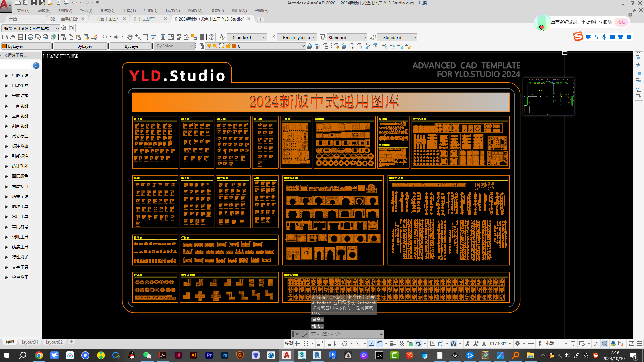The width and height of the screenshot is (644, 362).
Task: Click the Plot printer icon
Action: tap(30, 37)
